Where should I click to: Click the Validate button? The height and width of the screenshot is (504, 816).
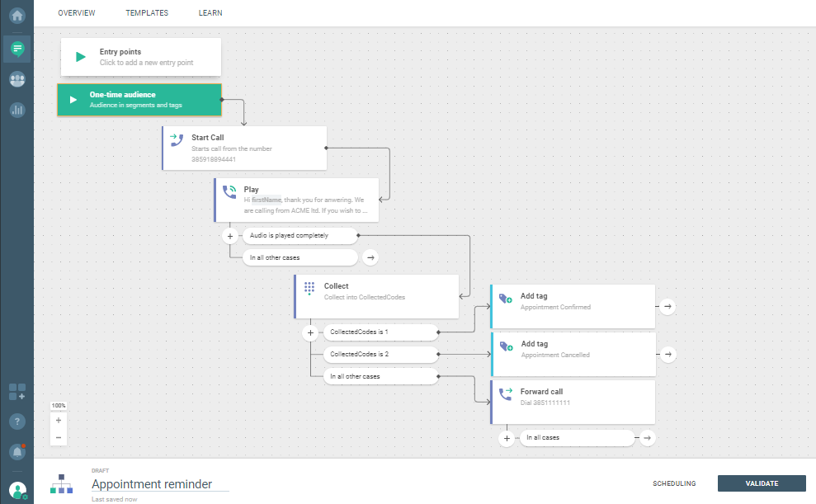click(x=761, y=484)
